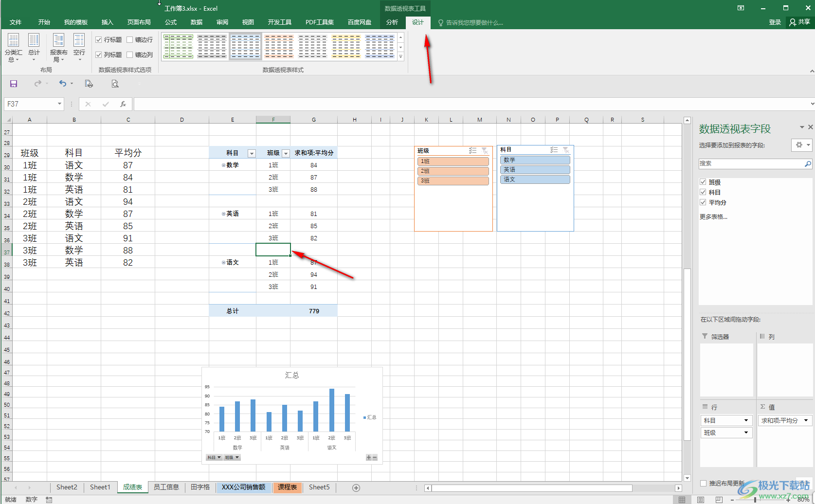The height and width of the screenshot is (504, 815).
Task: Switch to Page Break Preview in status bar
Action: (x=719, y=500)
